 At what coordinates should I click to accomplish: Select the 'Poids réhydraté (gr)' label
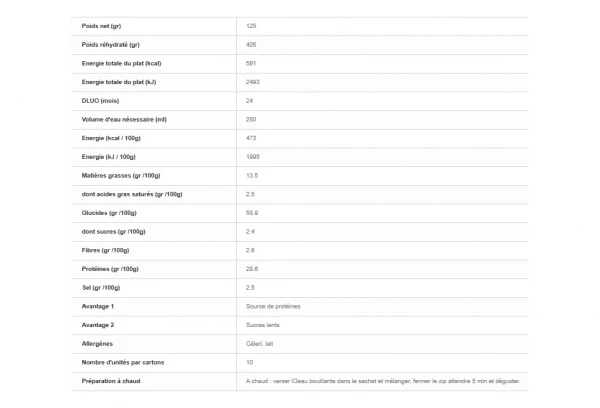[110, 44]
